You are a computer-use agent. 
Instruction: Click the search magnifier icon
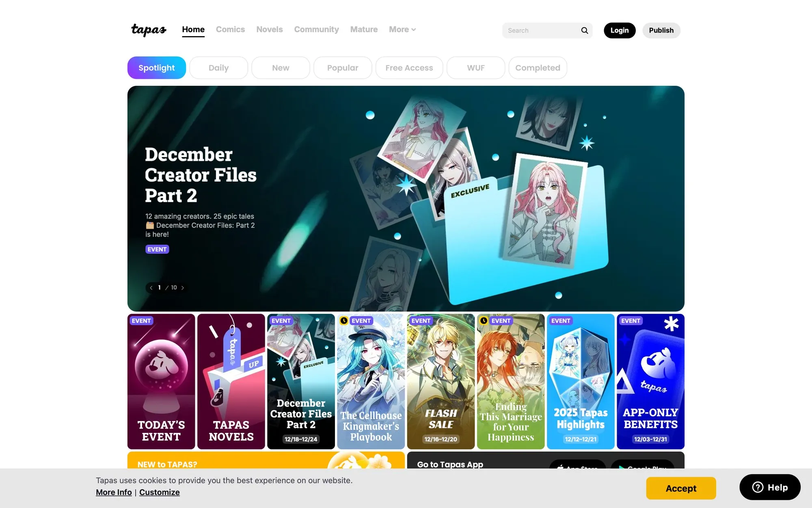click(584, 30)
